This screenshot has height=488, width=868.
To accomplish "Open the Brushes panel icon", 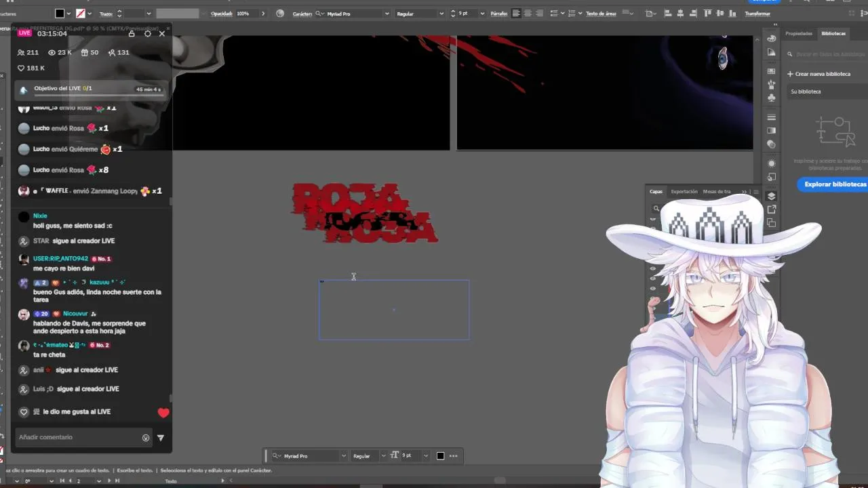I will coord(771,85).
